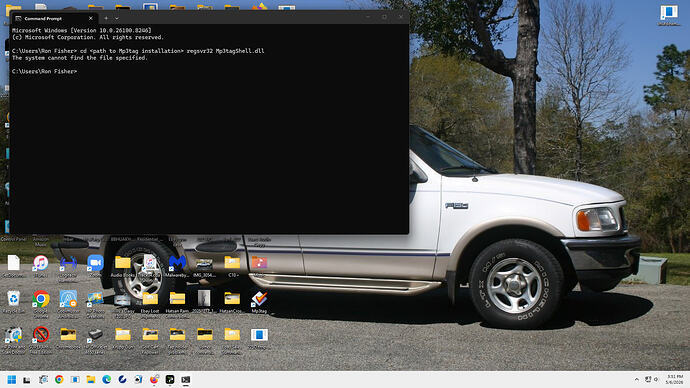
Task: Open a new Command Prompt tab
Action: coord(106,18)
